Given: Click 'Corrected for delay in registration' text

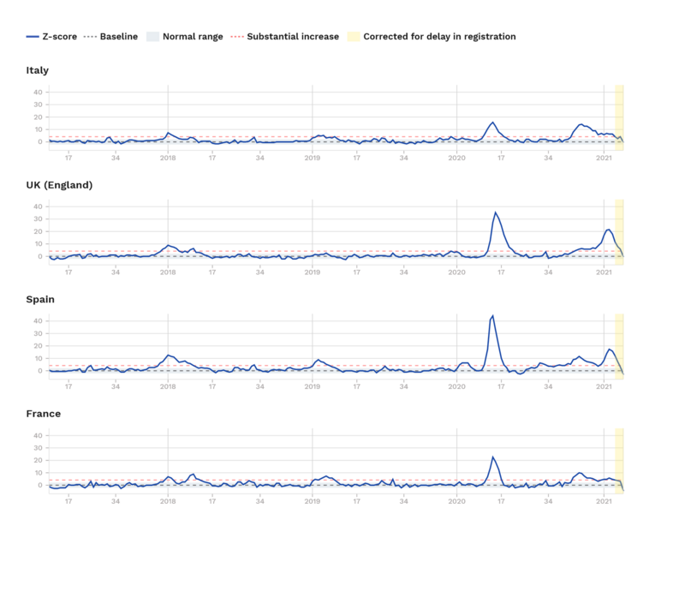Looking at the screenshot, I should (x=439, y=37).
